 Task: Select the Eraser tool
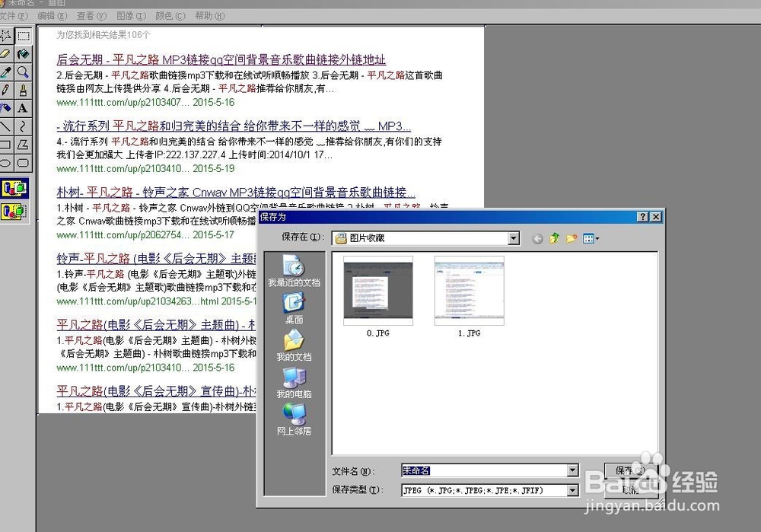click(x=6, y=53)
